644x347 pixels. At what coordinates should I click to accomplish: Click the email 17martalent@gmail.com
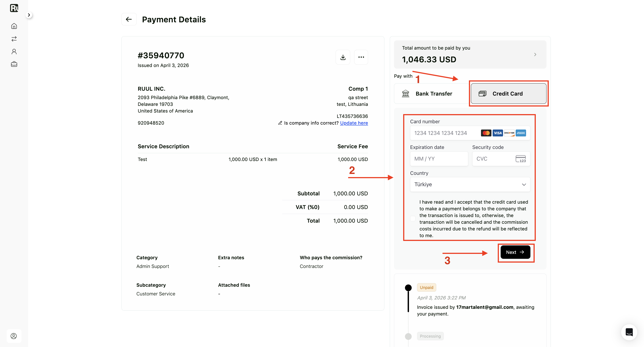[485, 307]
